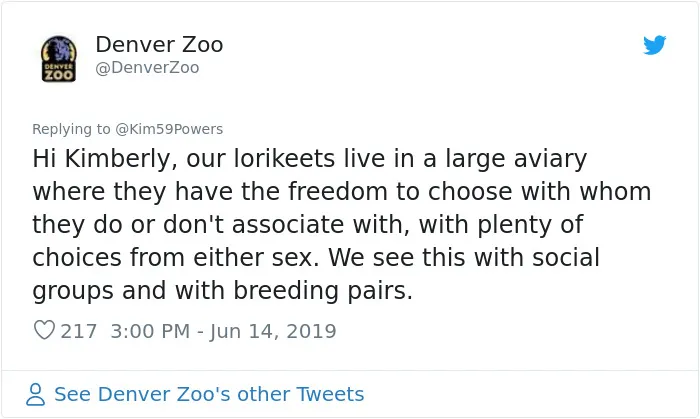Open the 3:00 PM time stamp
700x419 pixels.
click(150, 331)
